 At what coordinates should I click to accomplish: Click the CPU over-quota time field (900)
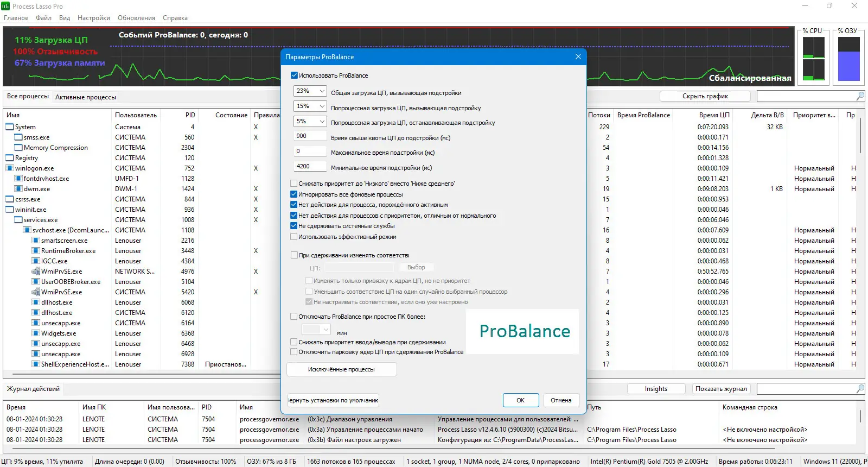310,136
